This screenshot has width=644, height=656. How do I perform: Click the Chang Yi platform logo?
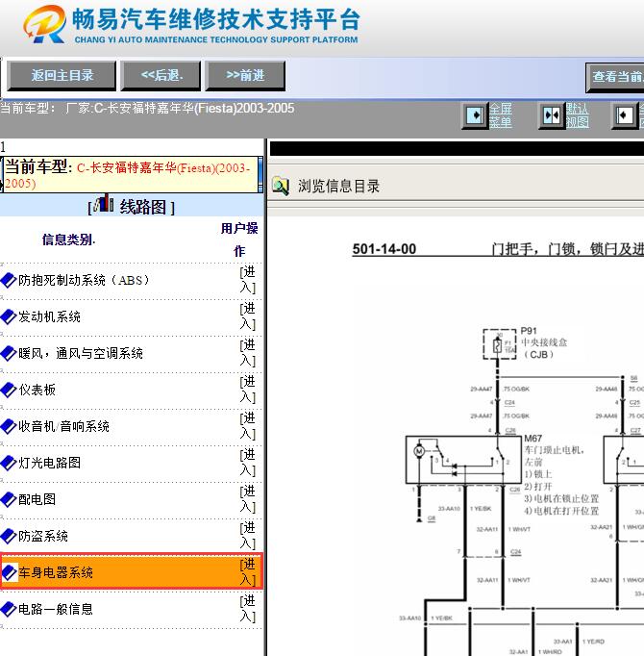(45, 24)
